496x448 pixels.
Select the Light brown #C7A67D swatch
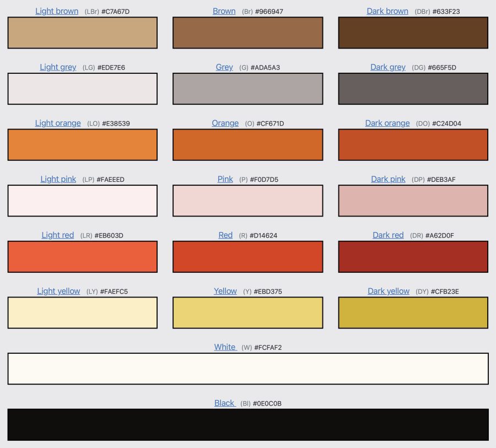click(x=82, y=32)
